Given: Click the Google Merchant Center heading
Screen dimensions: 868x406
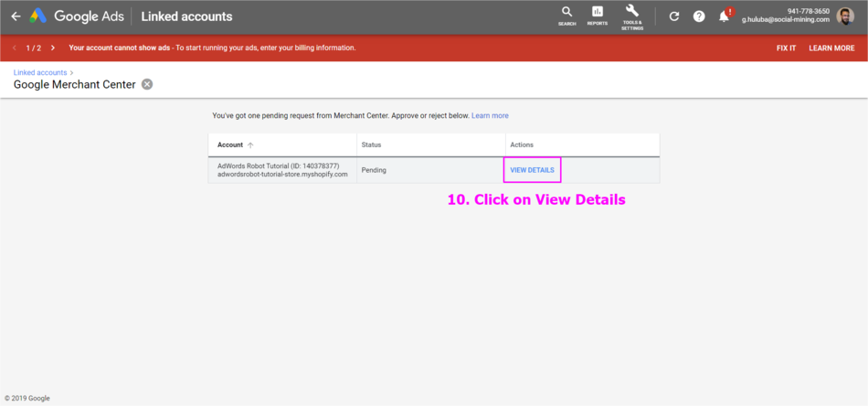Looking at the screenshot, I should click(x=74, y=85).
